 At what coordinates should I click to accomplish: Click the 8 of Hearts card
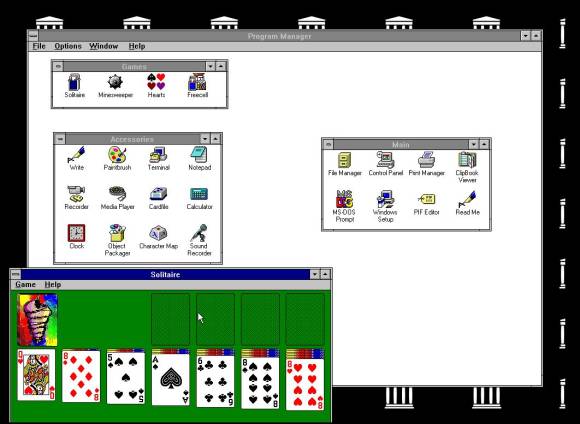pos(305,385)
